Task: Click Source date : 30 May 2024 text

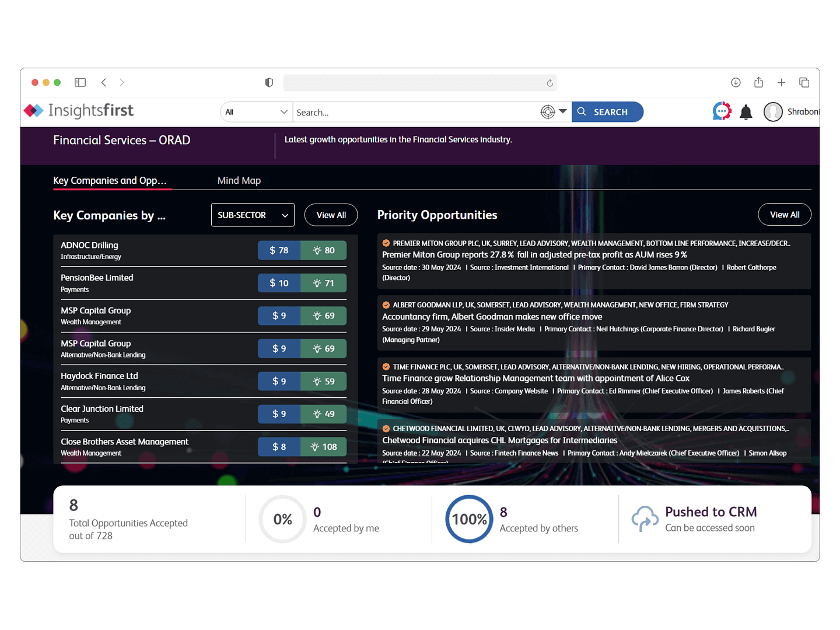Action: [x=421, y=268]
